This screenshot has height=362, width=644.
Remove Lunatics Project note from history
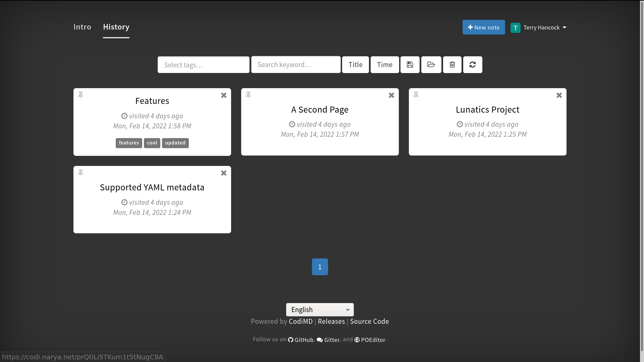click(559, 96)
